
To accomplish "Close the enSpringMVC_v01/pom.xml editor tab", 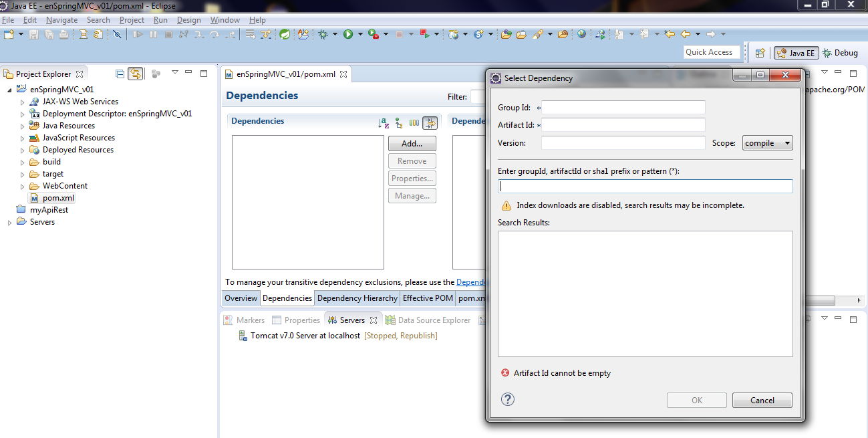I will pos(344,74).
